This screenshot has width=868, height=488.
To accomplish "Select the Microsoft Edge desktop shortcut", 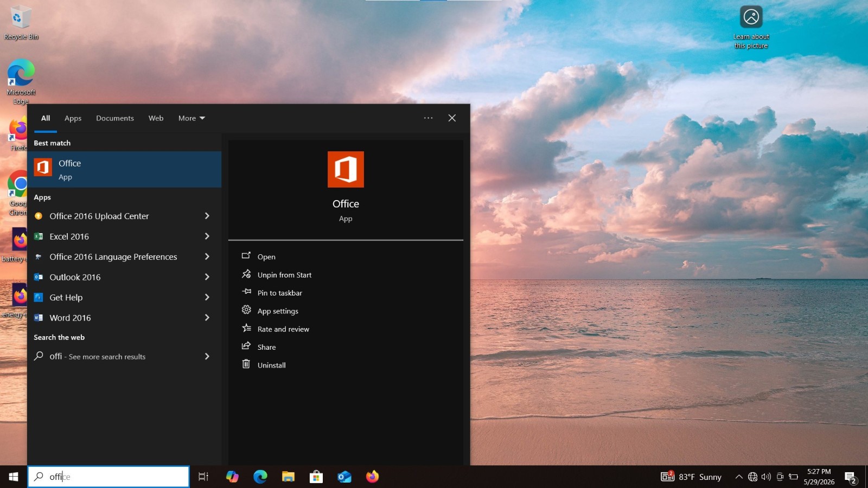I will (x=21, y=81).
